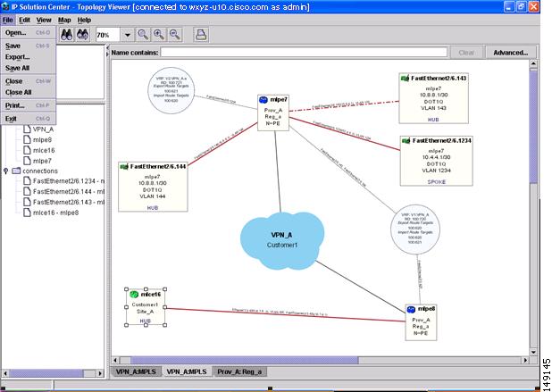
Task: Click the printer icon in toolbar
Action: [201, 35]
